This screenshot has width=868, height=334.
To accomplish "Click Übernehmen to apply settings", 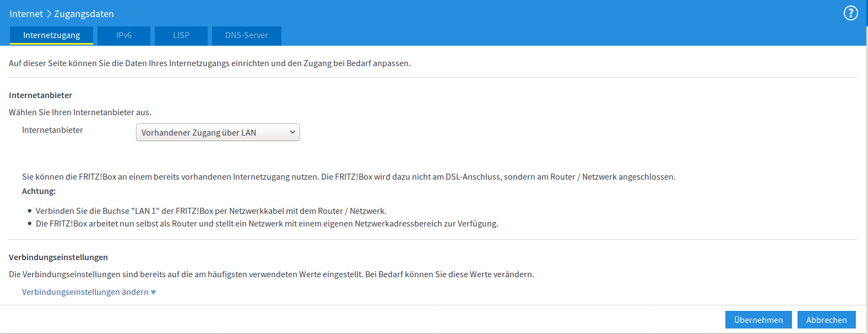I will (x=758, y=320).
